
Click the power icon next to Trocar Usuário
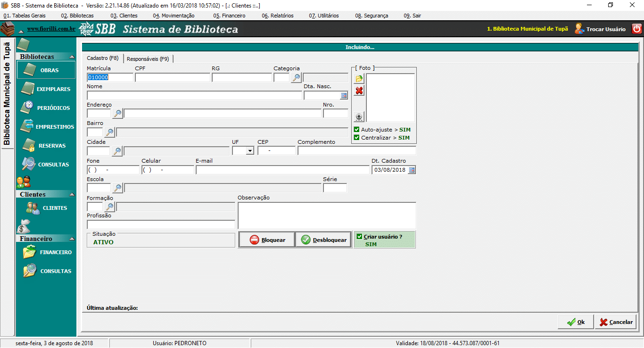click(x=636, y=29)
